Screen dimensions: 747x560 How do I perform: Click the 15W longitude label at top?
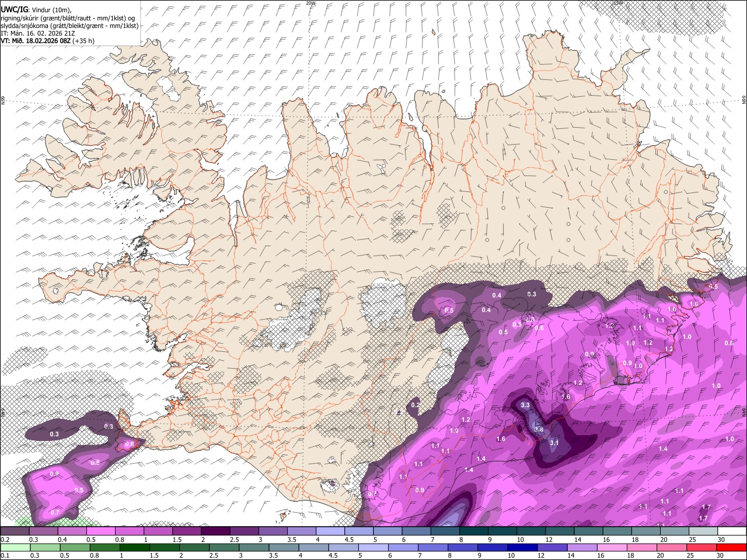point(619,3)
